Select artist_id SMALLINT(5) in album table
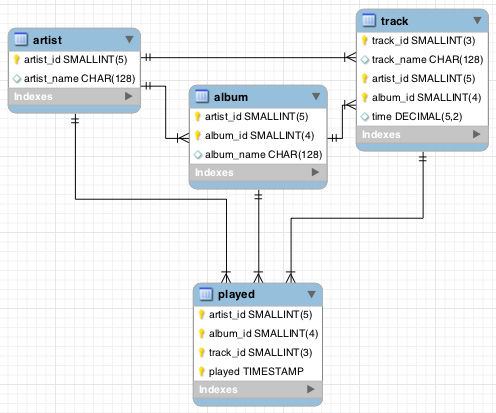The image size is (496, 413). pyautogui.click(x=257, y=116)
